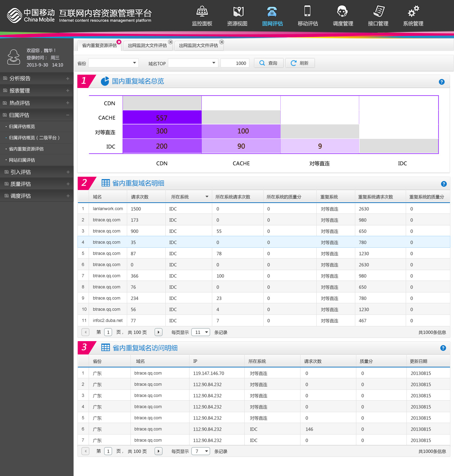Close the 省内重复资源评估 tab

[x=119, y=42]
